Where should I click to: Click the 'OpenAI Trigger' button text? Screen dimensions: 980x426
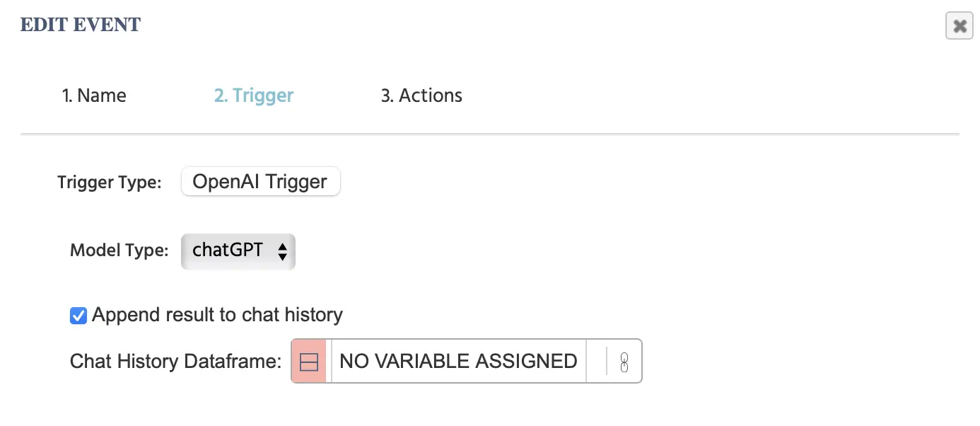click(260, 182)
